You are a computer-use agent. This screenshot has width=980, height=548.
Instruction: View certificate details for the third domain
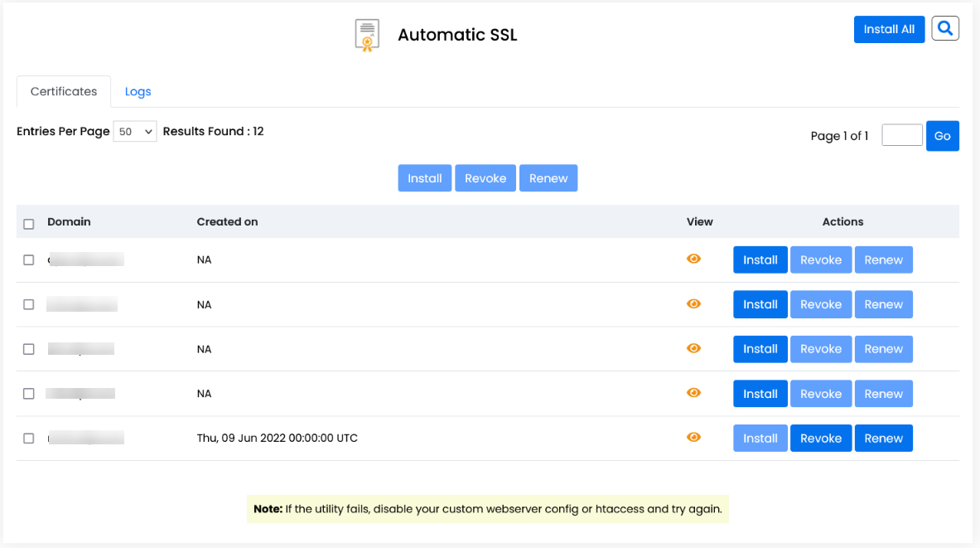pyautogui.click(x=693, y=349)
